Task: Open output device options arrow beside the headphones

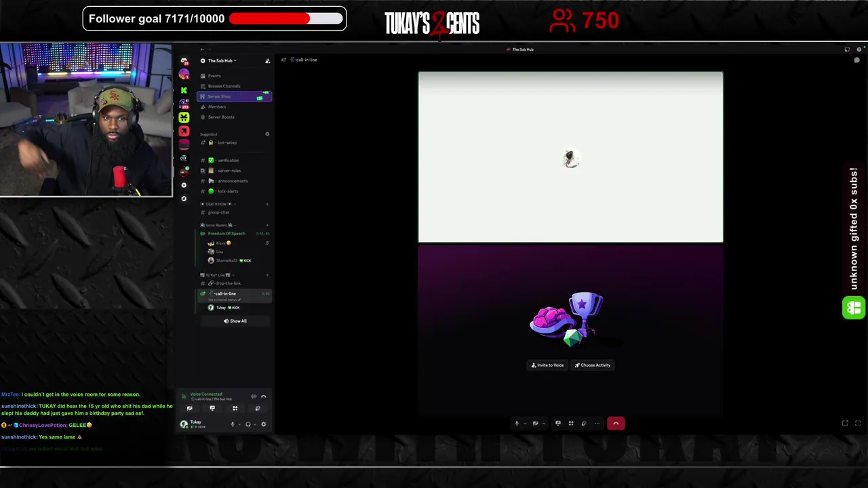Action: 255,424
